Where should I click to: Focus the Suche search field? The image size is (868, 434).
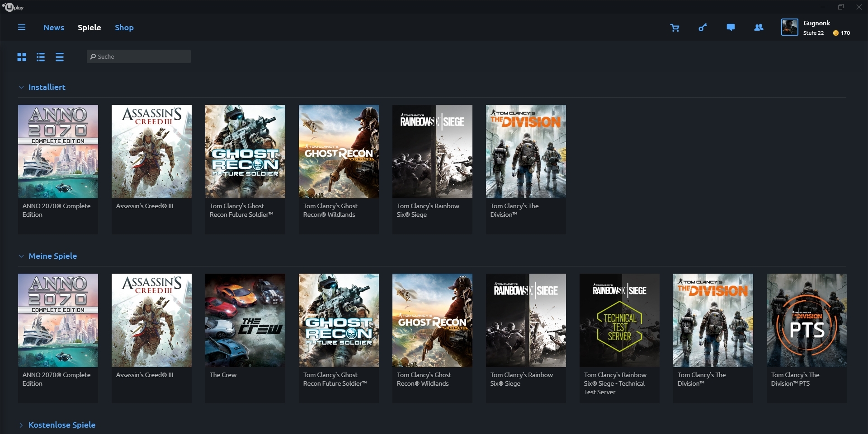coord(139,56)
